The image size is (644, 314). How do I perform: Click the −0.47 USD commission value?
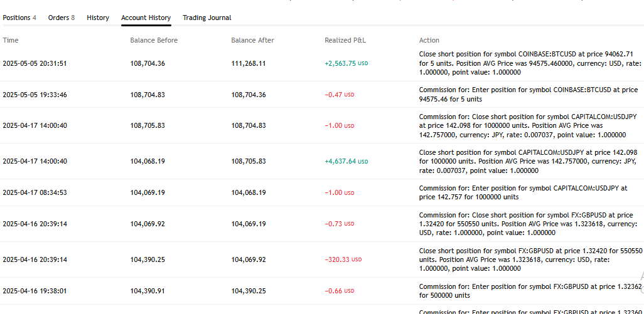339,95
